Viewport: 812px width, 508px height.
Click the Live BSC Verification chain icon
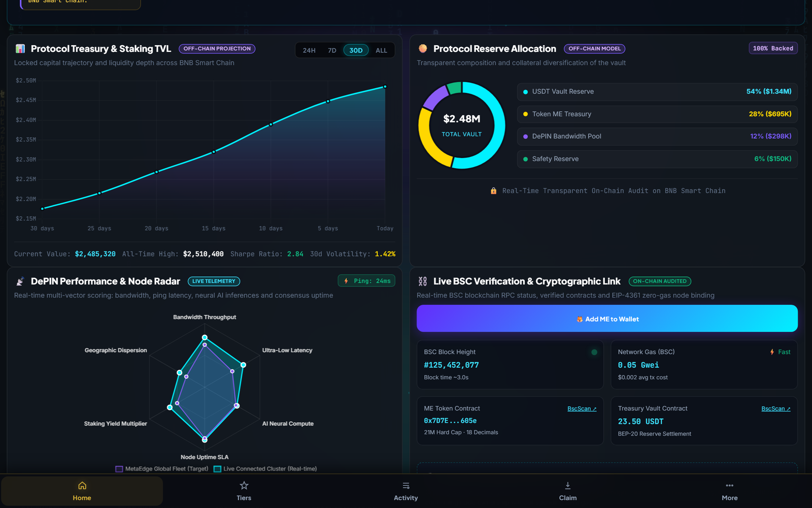point(423,281)
